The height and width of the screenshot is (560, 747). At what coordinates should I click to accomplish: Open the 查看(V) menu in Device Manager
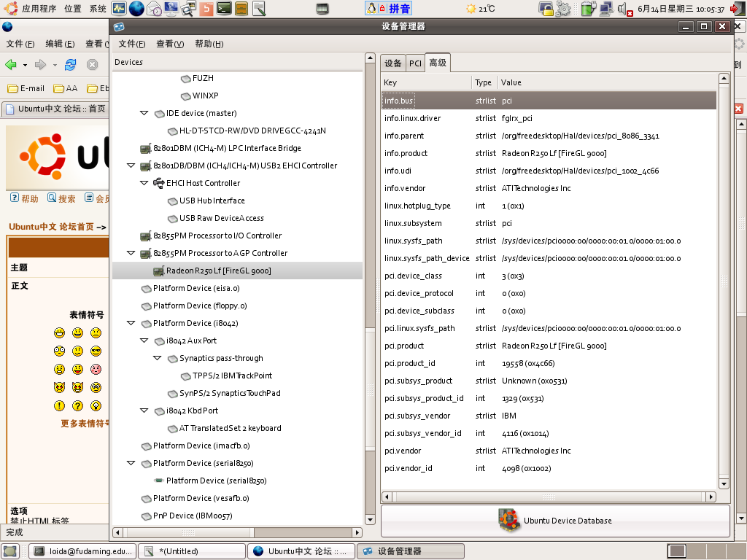click(170, 44)
